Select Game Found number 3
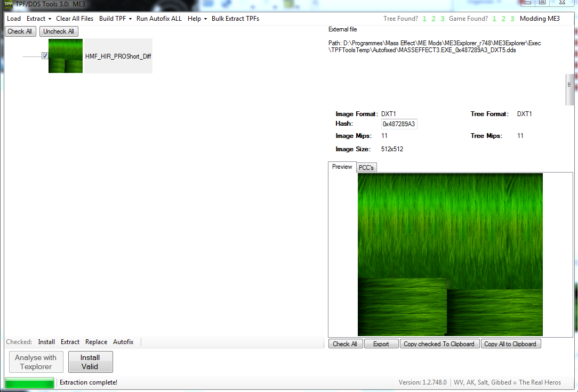Screen dimensions: 578x392 [512, 19]
